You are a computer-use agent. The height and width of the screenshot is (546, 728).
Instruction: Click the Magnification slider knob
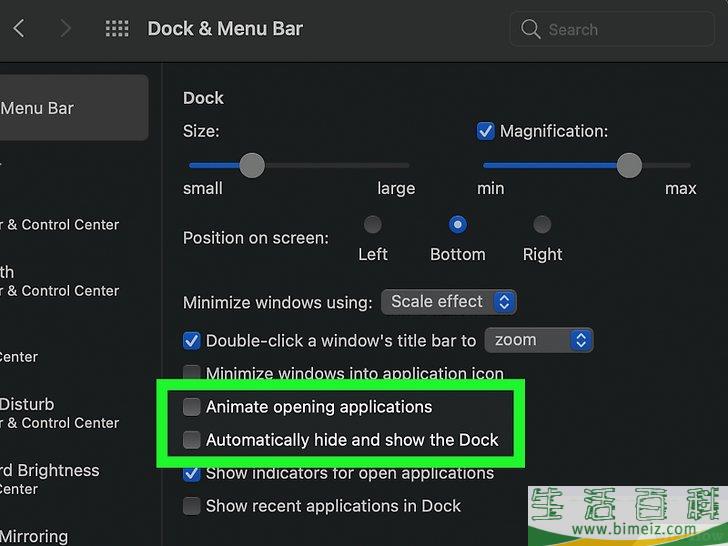tap(629, 165)
